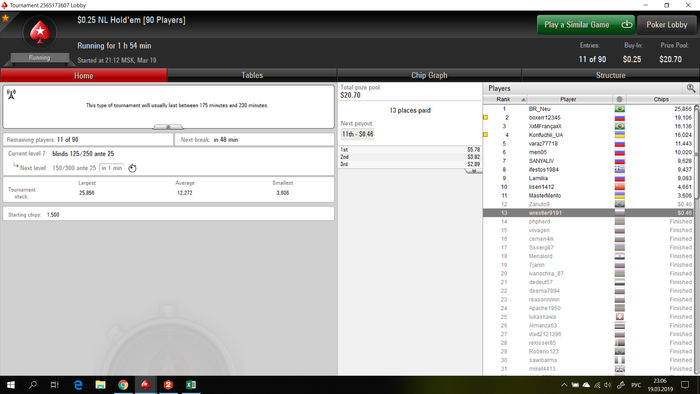Click the volume icon in system tray
Screen dimensions: 700x394
tap(608, 385)
